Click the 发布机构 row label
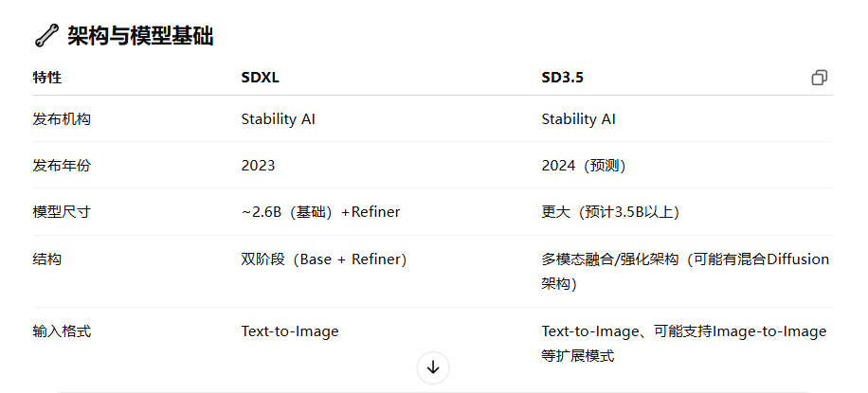Screen dimensions: 868x393 pyautogui.click(x=62, y=119)
